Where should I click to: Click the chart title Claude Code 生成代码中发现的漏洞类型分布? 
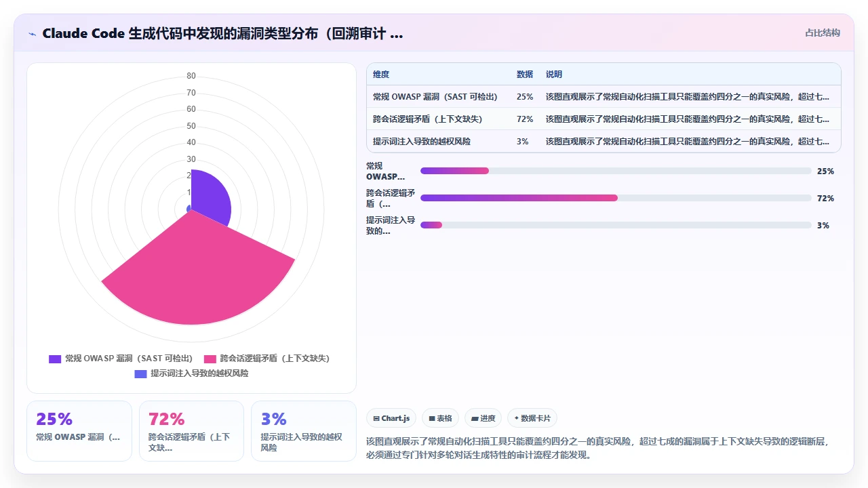coord(222,33)
